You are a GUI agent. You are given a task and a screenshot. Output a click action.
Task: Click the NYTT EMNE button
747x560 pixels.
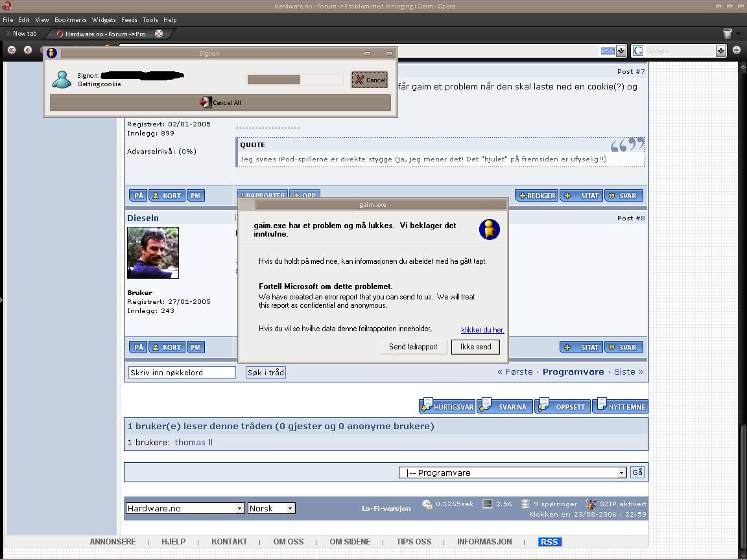click(x=621, y=406)
